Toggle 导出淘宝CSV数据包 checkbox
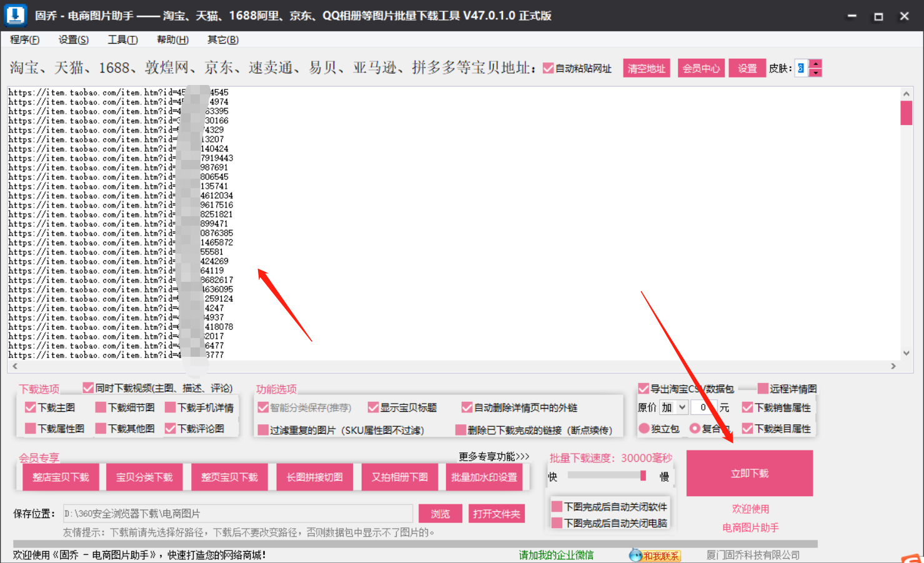 click(x=643, y=389)
